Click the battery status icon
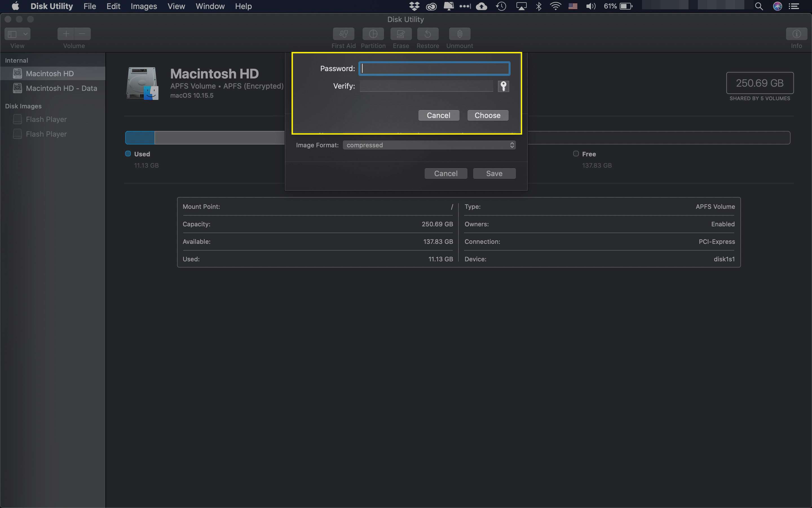812x508 pixels. [x=626, y=6]
